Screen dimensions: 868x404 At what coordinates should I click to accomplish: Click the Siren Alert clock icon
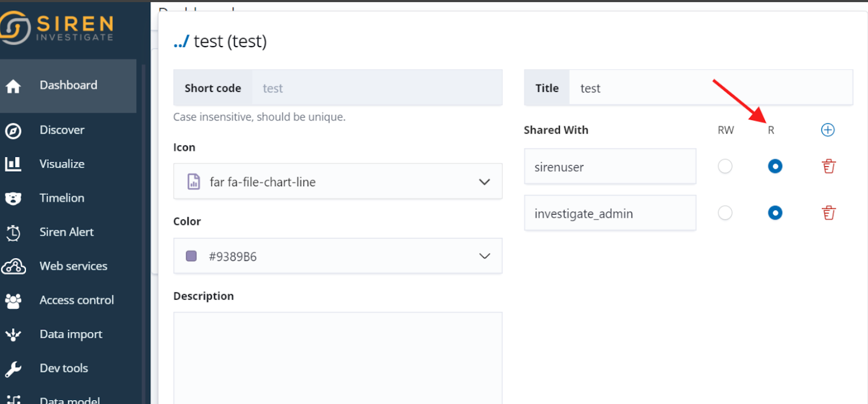[x=13, y=232]
